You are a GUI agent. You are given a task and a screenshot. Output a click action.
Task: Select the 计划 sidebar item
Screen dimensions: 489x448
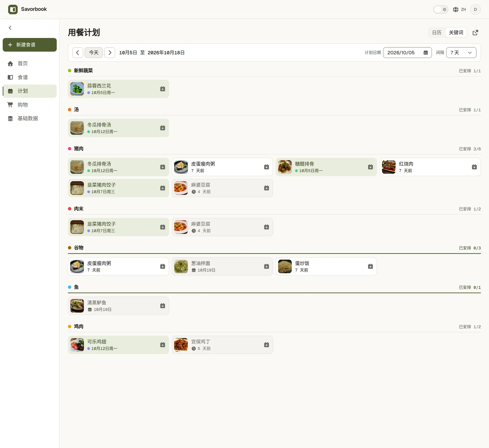[30, 91]
